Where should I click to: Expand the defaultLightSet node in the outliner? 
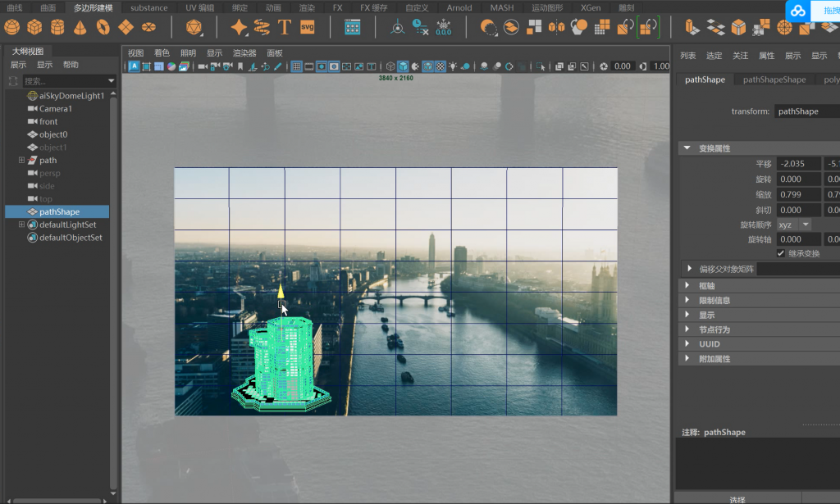[x=21, y=225]
